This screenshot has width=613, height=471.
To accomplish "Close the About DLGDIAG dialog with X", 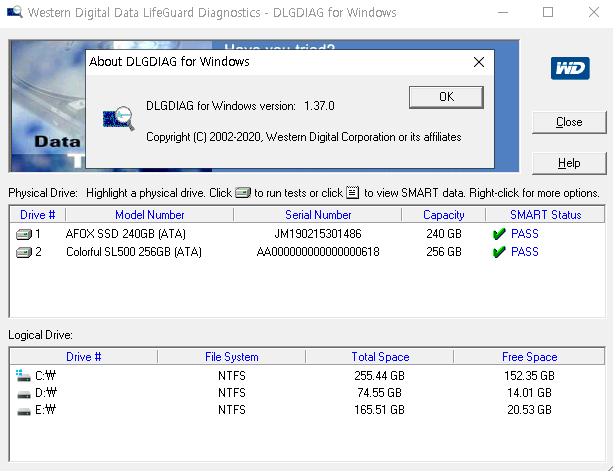I will (479, 62).
